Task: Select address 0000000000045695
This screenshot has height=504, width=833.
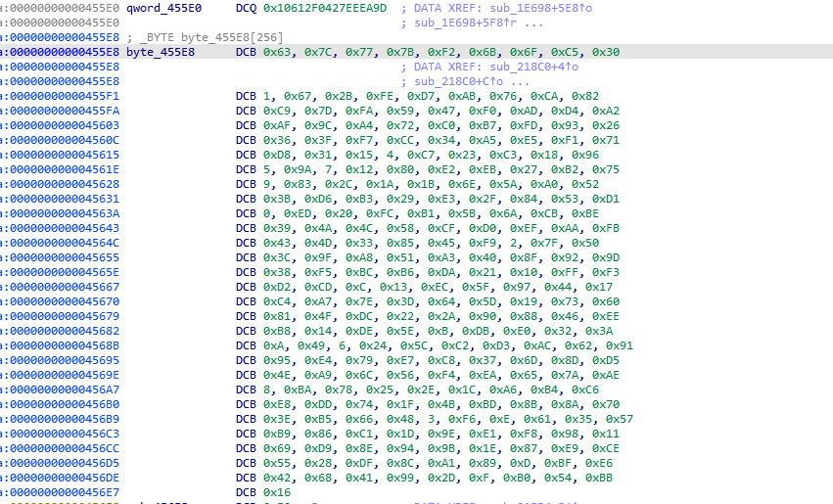Action: pos(65,360)
